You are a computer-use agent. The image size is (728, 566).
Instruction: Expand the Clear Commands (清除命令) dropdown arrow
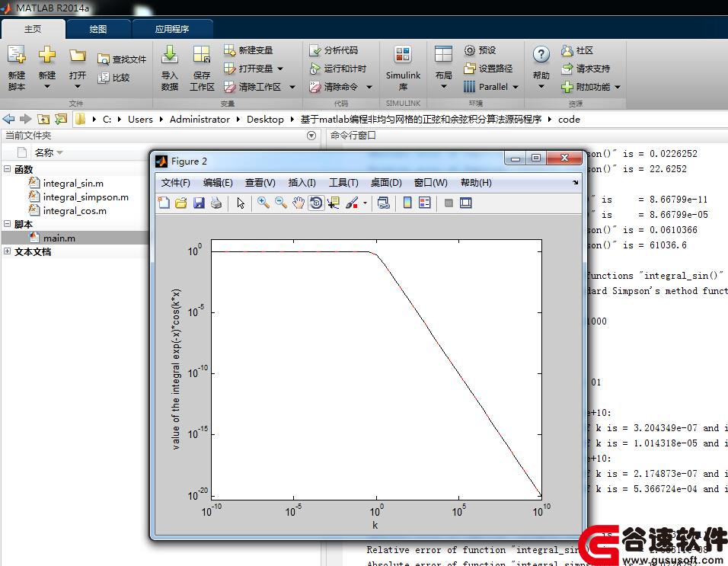(369, 87)
